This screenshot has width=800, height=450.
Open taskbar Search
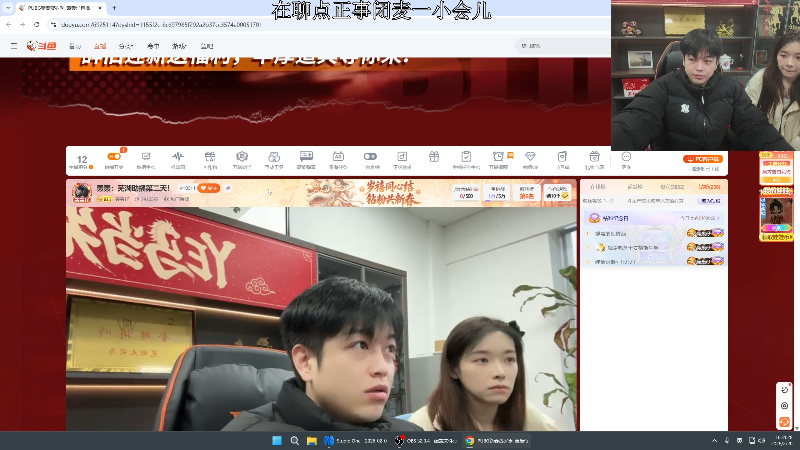click(294, 440)
